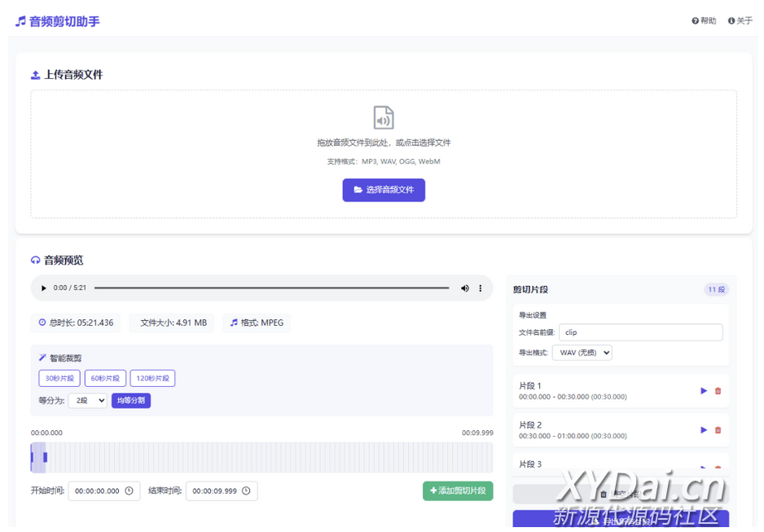Click the 文件名前缀 input containing clip
764x532 pixels.
coord(640,332)
